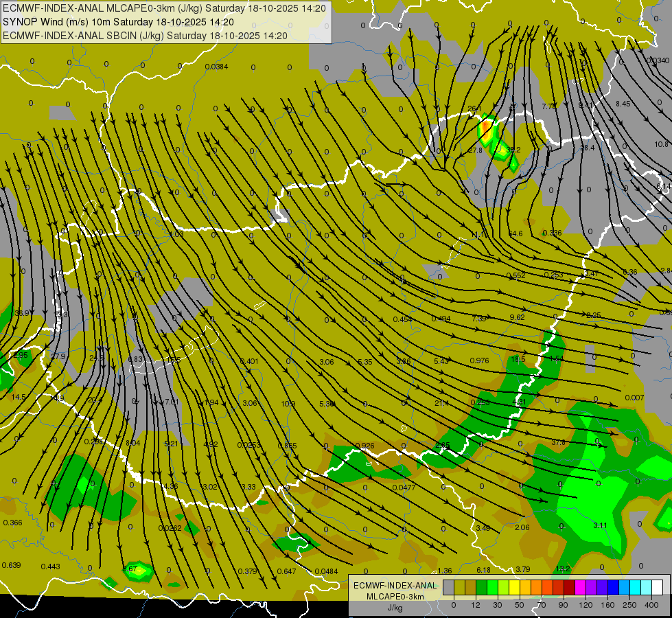Click the bright green legend swatch before 30
The width and height of the screenshot is (672, 618).
[493, 587]
